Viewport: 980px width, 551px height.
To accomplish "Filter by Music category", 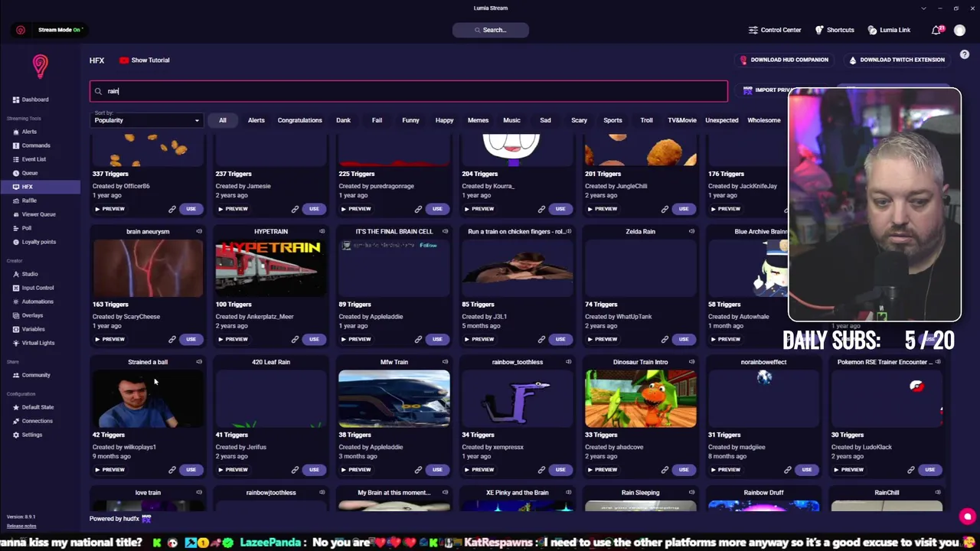I will click(x=511, y=120).
